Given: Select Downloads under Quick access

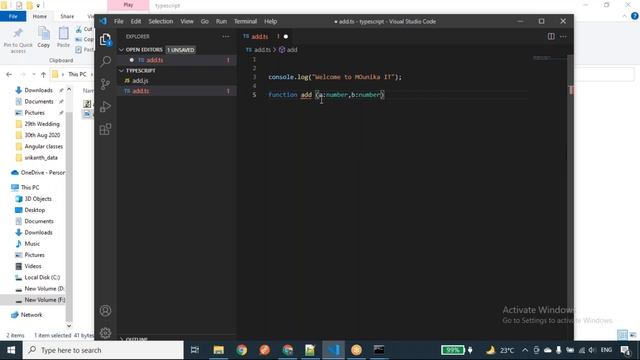Looking at the screenshot, I should pyautogui.click(x=38, y=90).
